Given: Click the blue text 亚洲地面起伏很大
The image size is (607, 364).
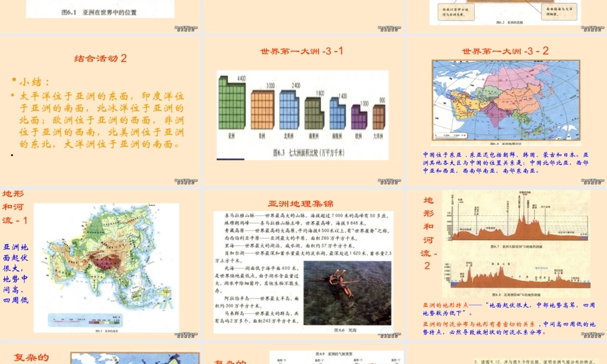Looking at the screenshot, I should pos(16,273).
